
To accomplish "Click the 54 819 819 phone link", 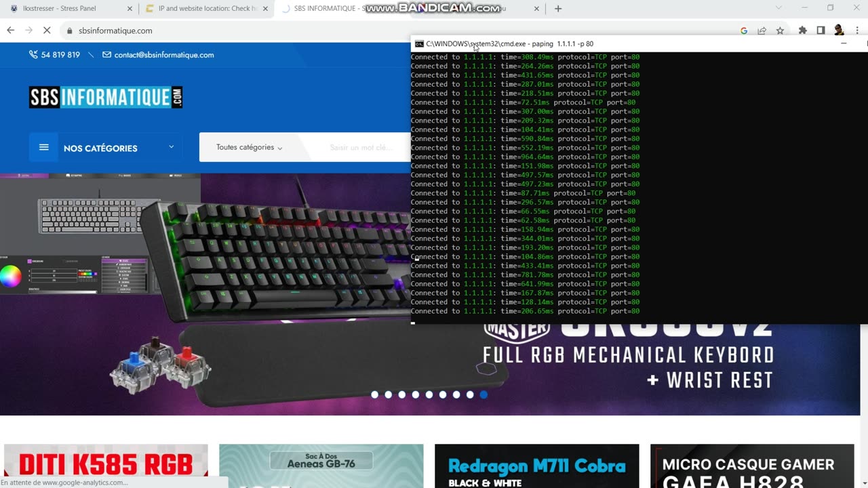I will pyautogui.click(x=60, y=55).
